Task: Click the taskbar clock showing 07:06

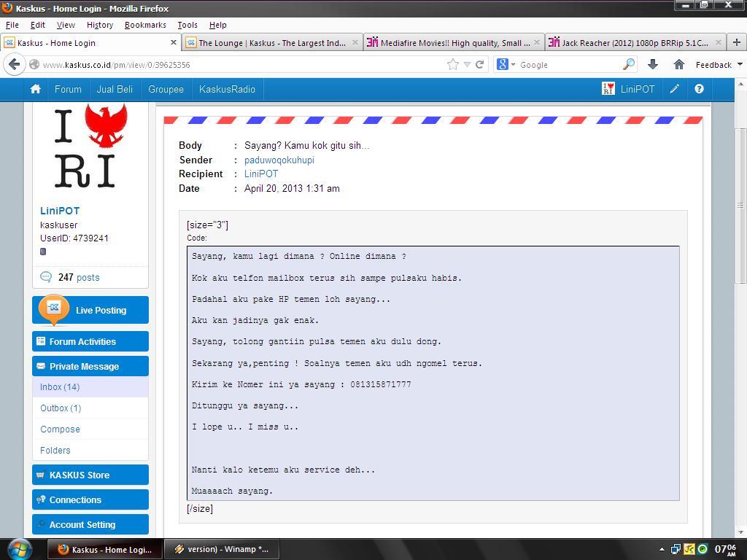Action: point(726,550)
